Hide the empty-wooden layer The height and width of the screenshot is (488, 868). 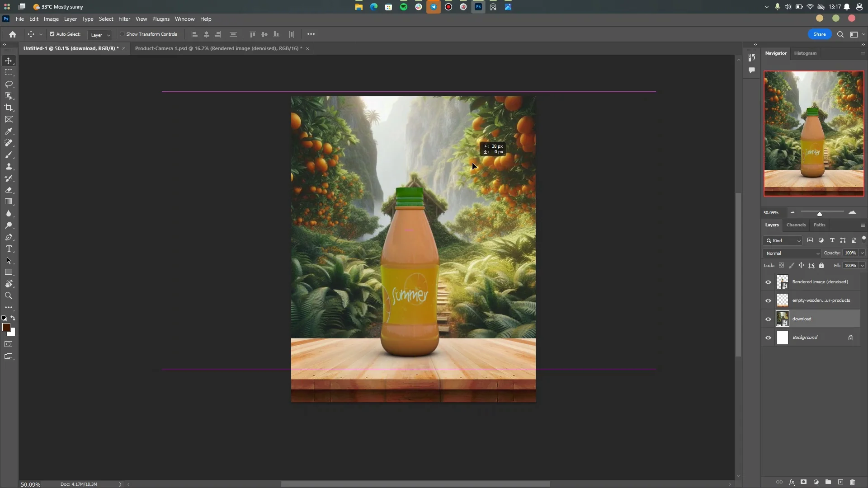click(768, 300)
